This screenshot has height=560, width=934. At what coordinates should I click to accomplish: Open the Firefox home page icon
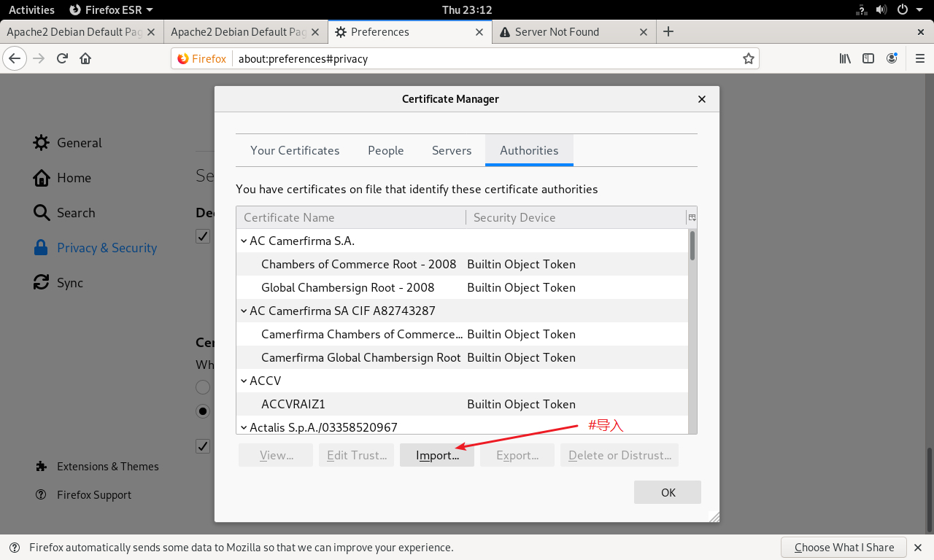tap(85, 58)
